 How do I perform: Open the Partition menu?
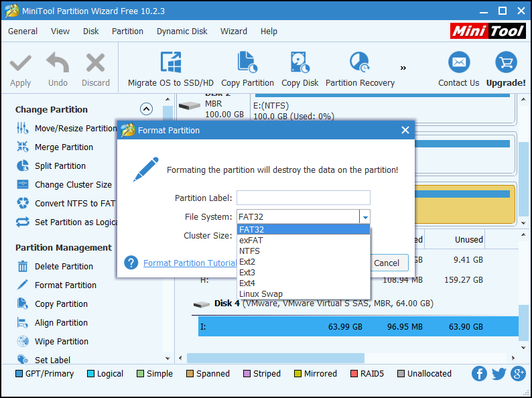tap(127, 31)
